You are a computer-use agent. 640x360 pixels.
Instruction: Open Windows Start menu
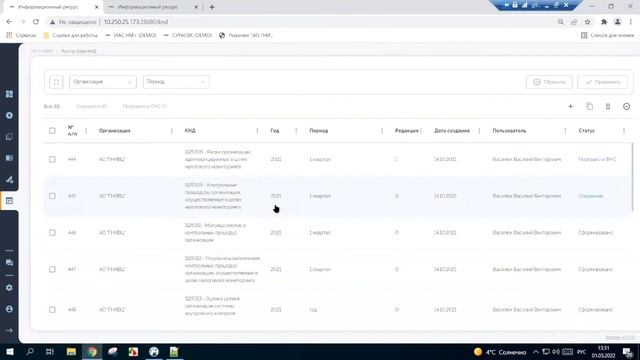point(10,351)
